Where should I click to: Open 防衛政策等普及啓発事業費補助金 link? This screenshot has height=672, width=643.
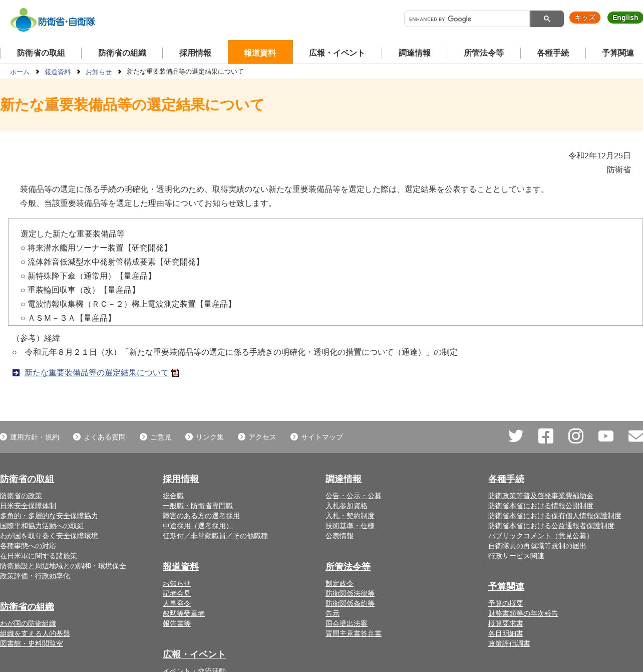[x=541, y=496]
